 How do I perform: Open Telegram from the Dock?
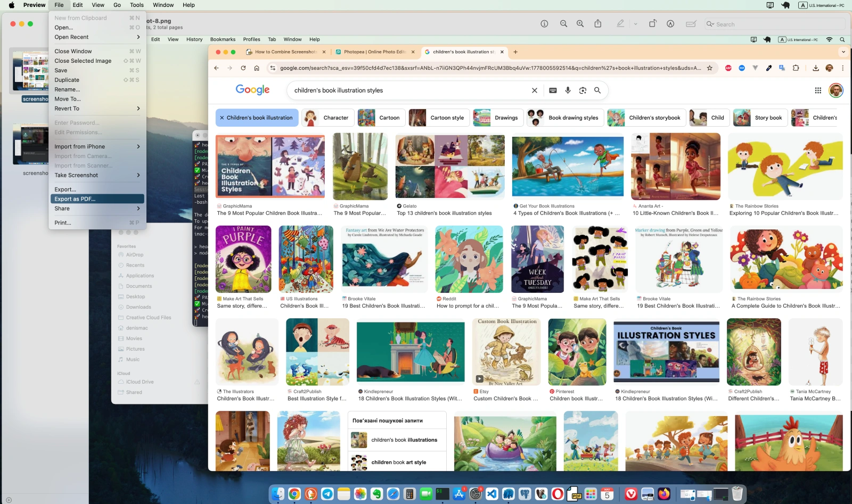tap(327, 494)
